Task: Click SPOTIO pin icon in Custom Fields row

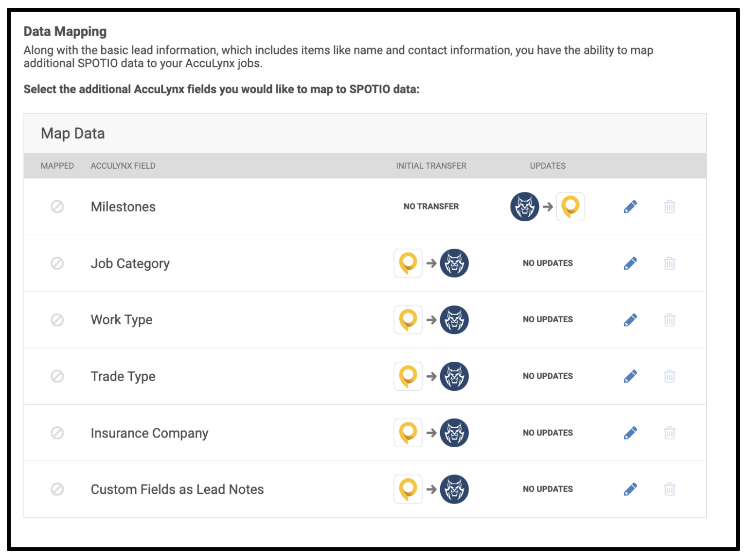Action: [408, 489]
